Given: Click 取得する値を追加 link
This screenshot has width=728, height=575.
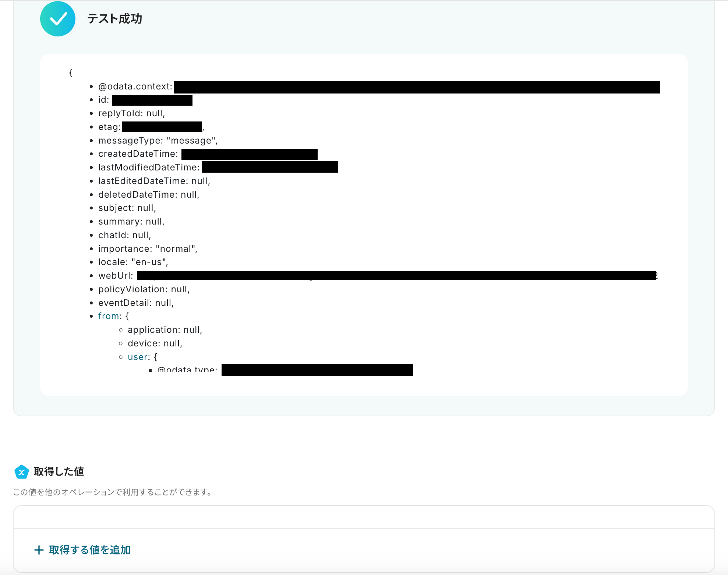Looking at the screenshot, I should click(x=90, y=550).
